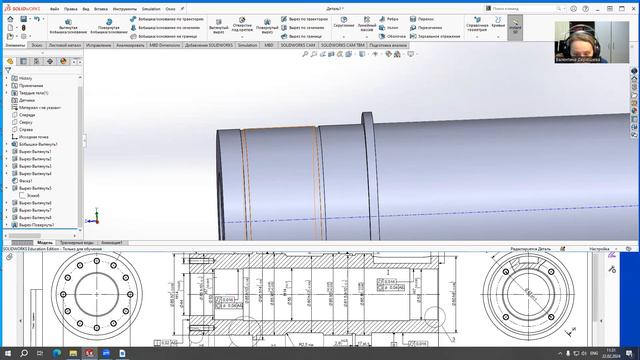640x360 pixels.
Task: Select Lofted Cut tool
Action: (x=303, y=28)
